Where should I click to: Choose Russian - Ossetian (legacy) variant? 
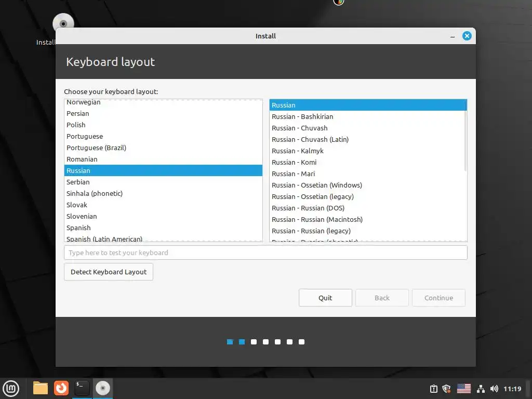click(368, 196)
